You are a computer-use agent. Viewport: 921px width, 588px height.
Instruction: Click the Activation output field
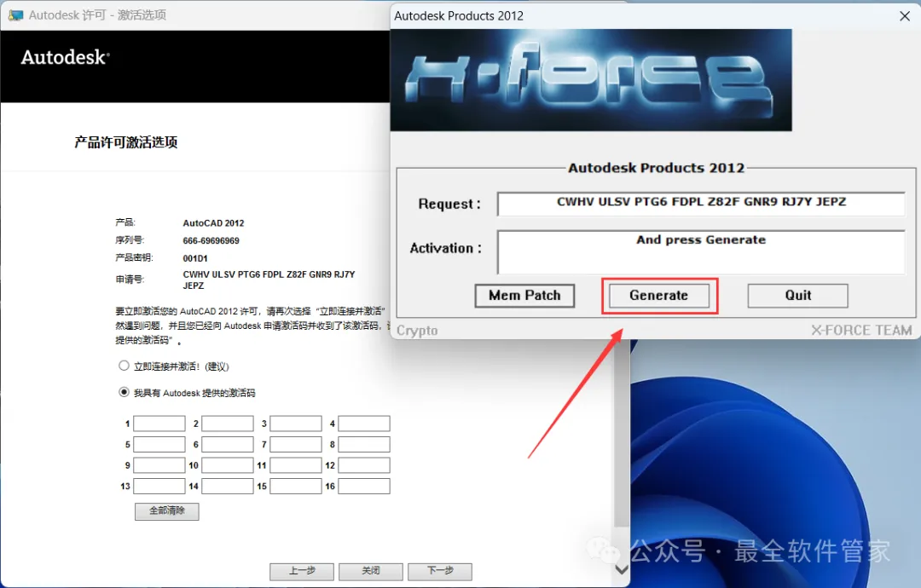[701, 251]
